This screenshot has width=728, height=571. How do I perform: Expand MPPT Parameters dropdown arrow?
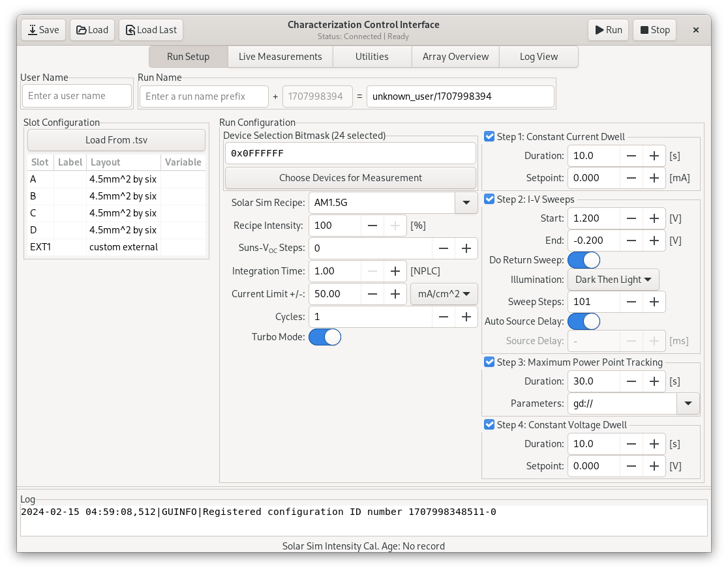(x=688, y=403)
